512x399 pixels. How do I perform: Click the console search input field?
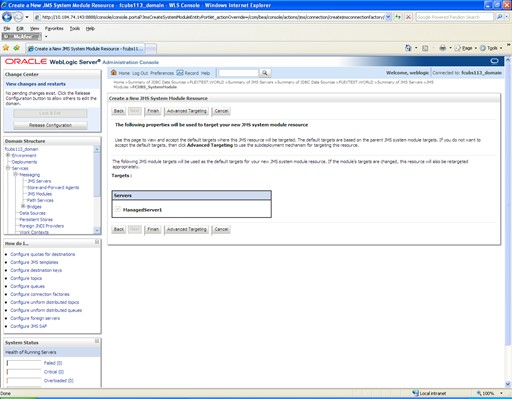tap(239, 73)
